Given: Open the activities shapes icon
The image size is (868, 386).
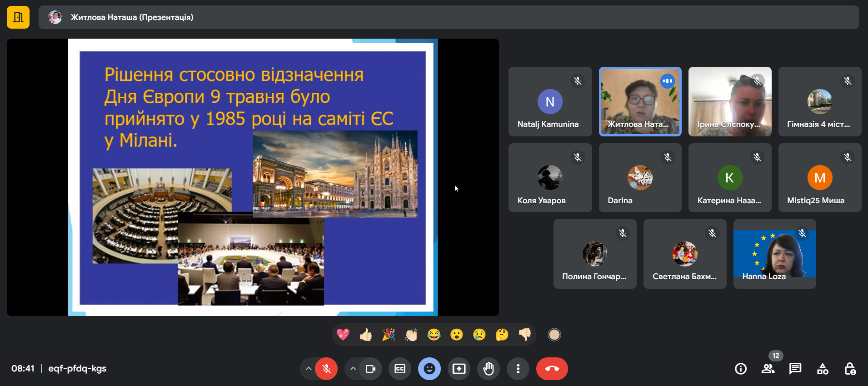Looking at the screenshot, I should point(823,369).
